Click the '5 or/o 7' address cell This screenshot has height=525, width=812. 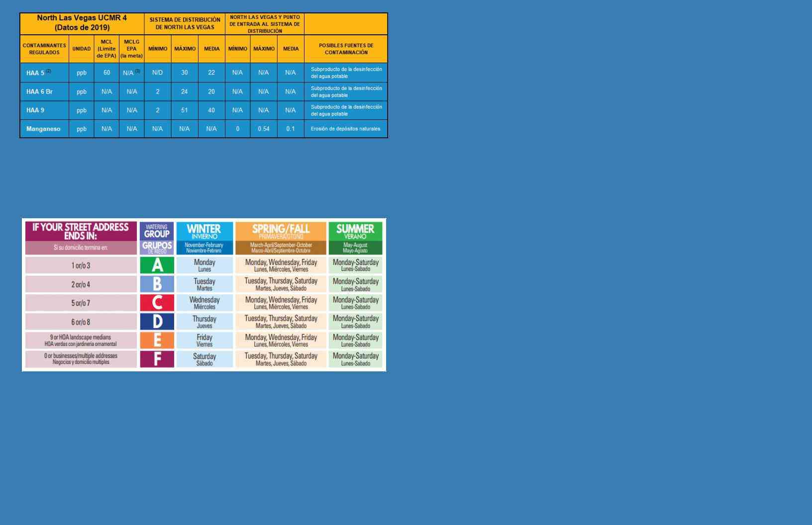click(x=81, y=303)
